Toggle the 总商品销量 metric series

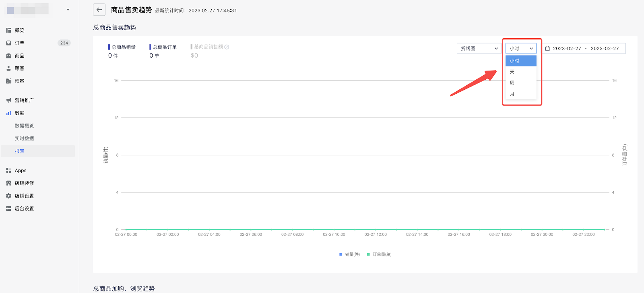click(x=123, y=47)
